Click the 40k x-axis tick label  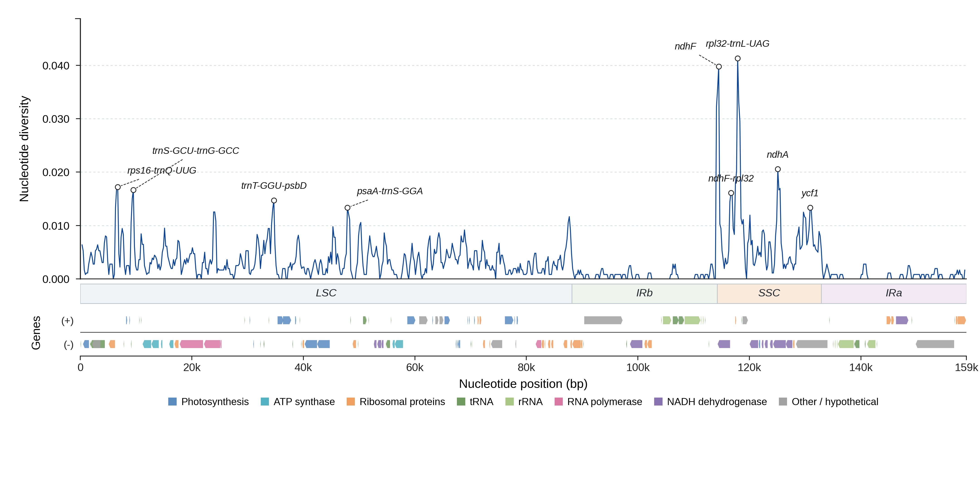(303, 368)
